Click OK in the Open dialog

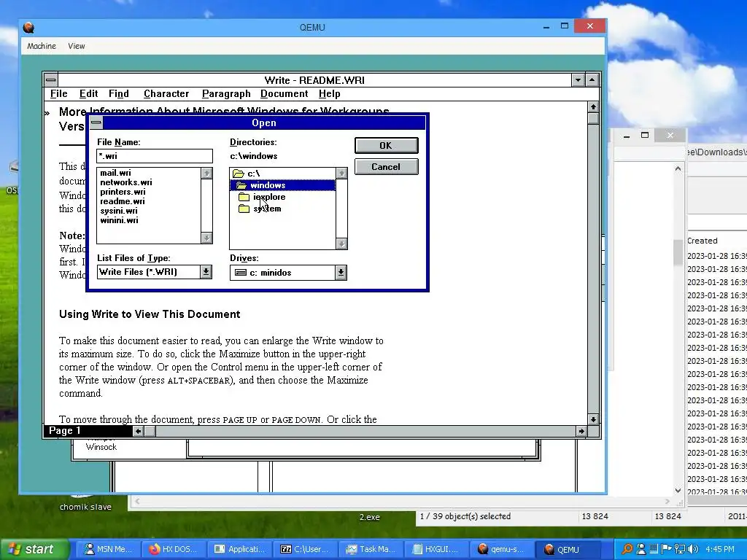tap(387, 146)
